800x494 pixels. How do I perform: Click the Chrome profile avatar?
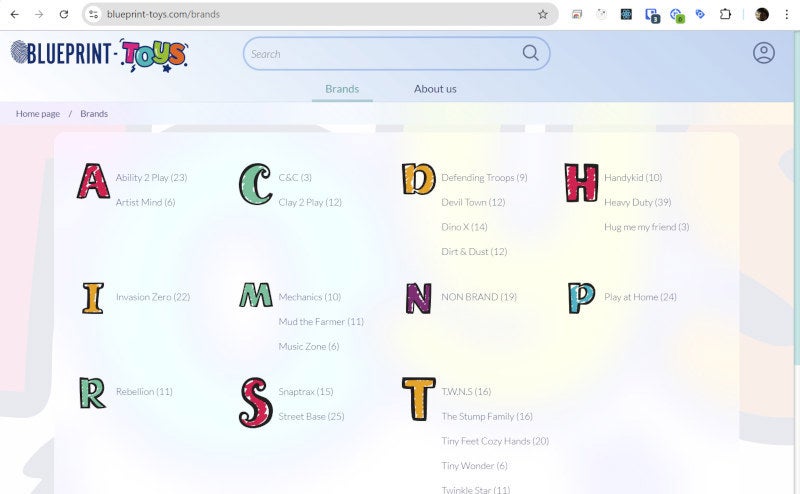pos(762,14)
